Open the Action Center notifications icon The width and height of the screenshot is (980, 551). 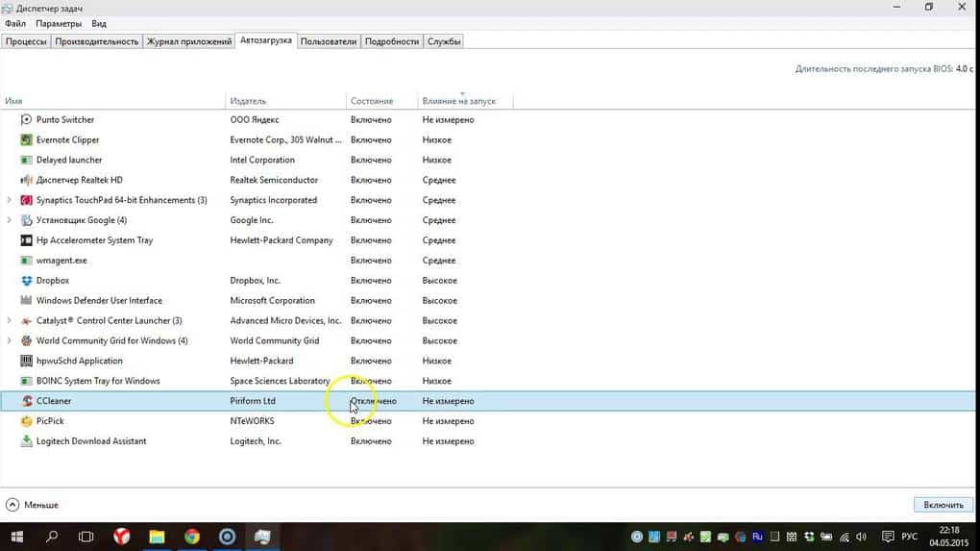888,537
